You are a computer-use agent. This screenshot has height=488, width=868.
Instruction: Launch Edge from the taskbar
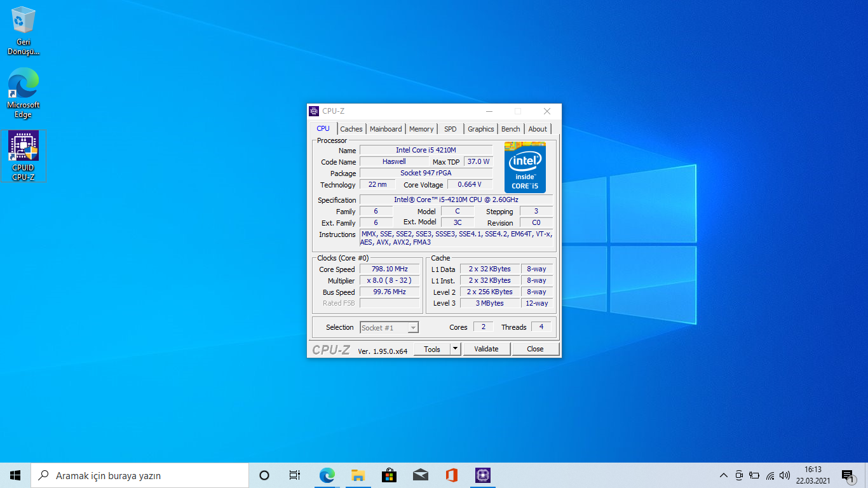(x=327, y=475)
